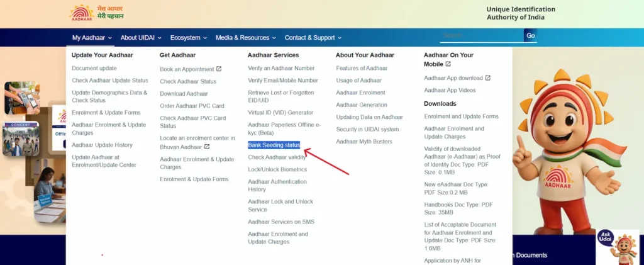Expand the Media & Resources menu
644x265 pixels.
point(246,37)
